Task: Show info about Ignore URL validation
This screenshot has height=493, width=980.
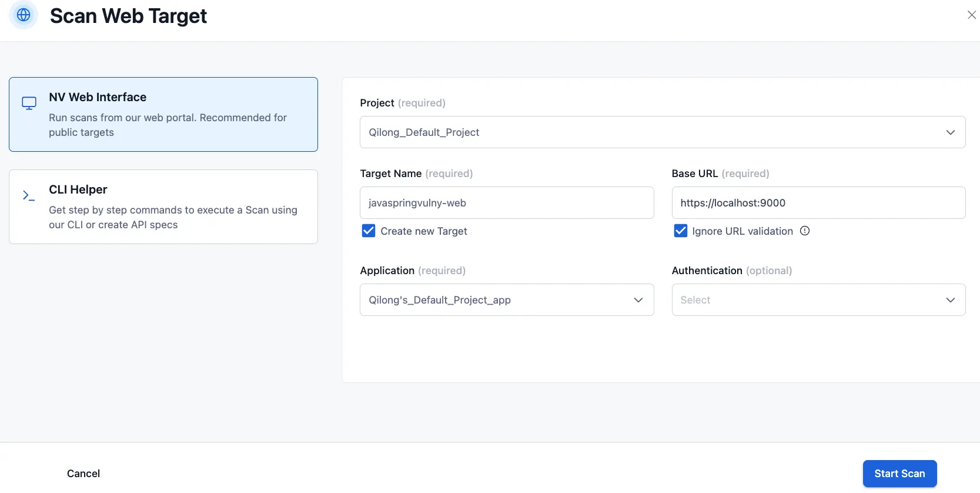Action: tap(805, 231)
